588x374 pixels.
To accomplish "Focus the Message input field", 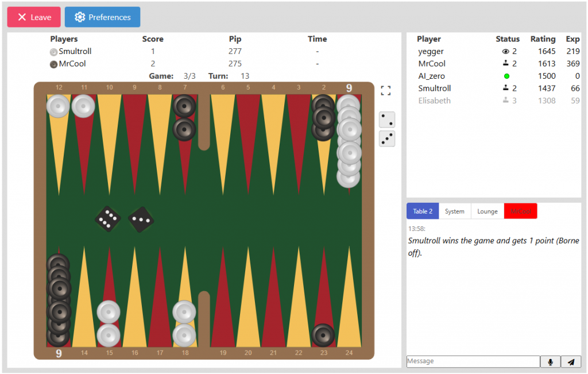I will click(x=473, y=361).
